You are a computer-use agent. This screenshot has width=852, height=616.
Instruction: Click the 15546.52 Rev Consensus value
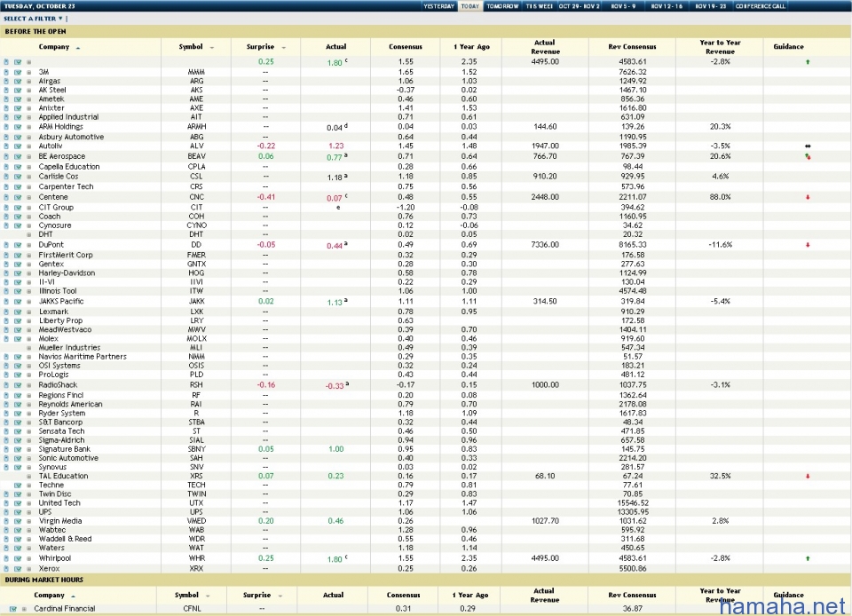633,503
